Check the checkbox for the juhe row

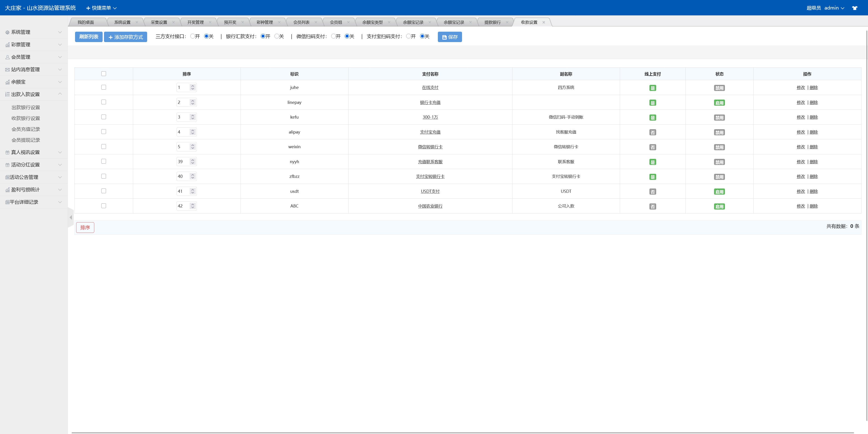click(104, 87)
